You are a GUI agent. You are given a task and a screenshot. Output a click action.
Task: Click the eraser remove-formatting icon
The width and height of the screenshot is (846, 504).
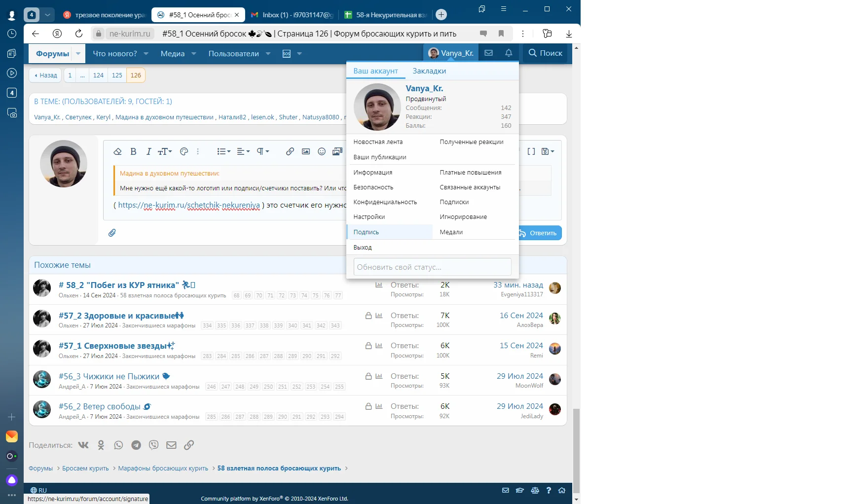point(117,151)
